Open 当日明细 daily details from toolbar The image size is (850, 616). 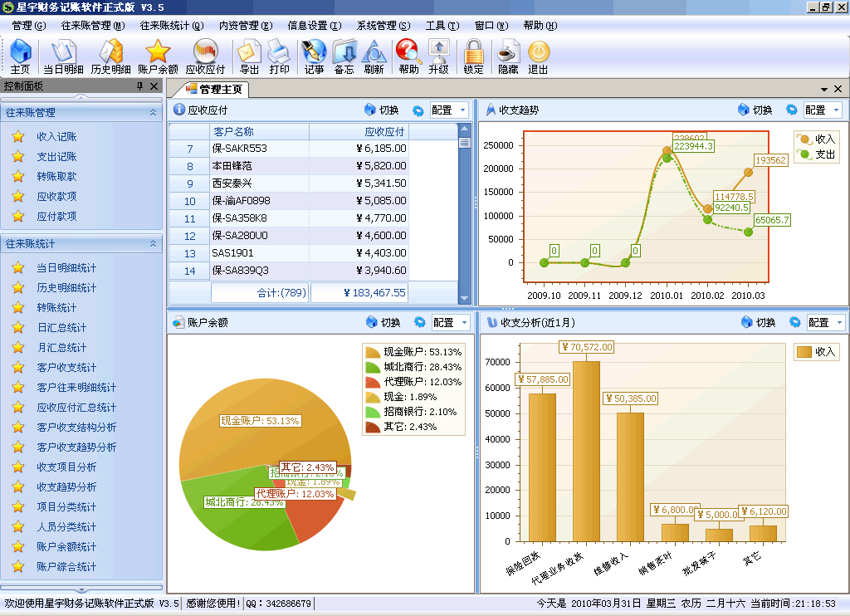tap(63, 56)
